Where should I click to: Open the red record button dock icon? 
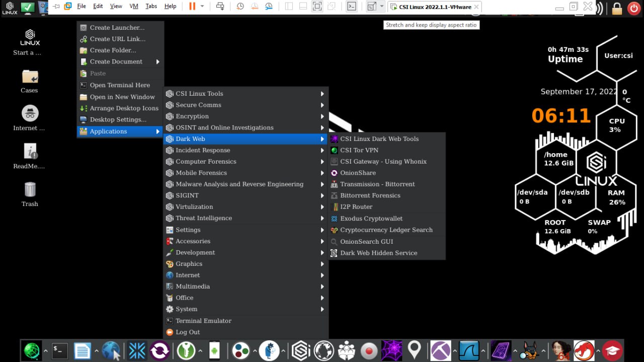click(x=370, y=350)
